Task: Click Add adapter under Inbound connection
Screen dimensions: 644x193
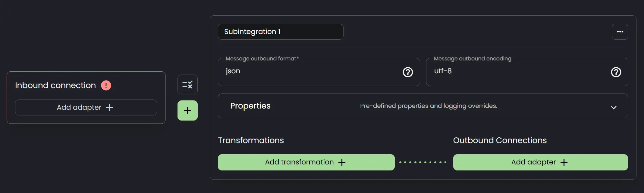Action: pos(86,107)
